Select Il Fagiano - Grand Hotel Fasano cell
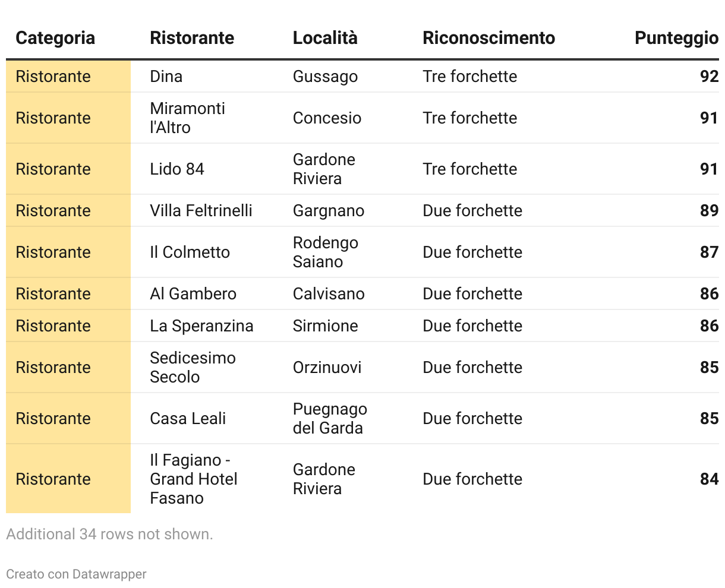 pos(193,479)
